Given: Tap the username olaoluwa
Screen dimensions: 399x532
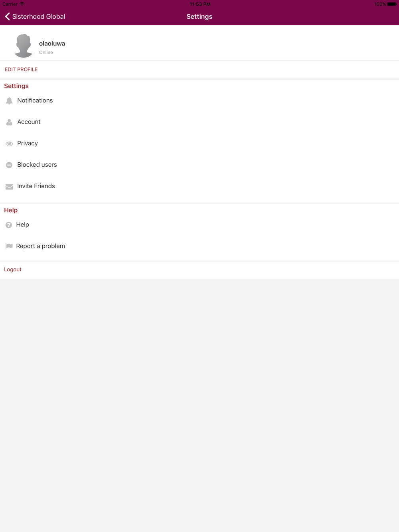Looking at the screenshot, I should (52, 43).
